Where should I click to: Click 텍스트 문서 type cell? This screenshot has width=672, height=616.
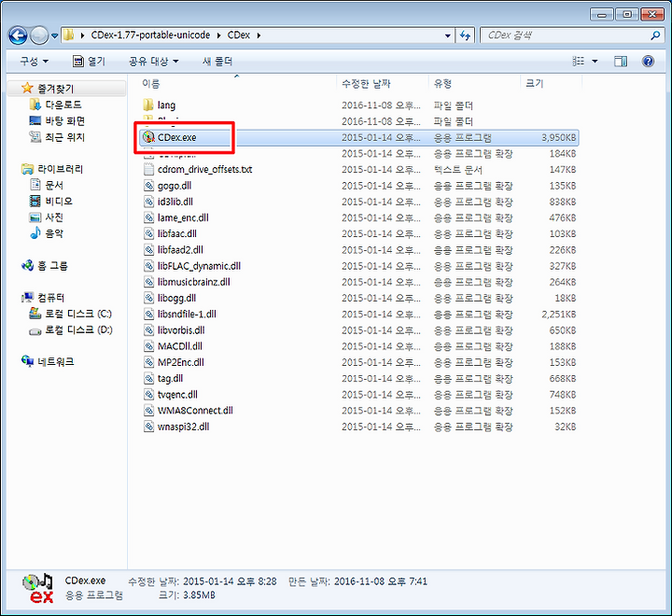click(x=457, y=170)
